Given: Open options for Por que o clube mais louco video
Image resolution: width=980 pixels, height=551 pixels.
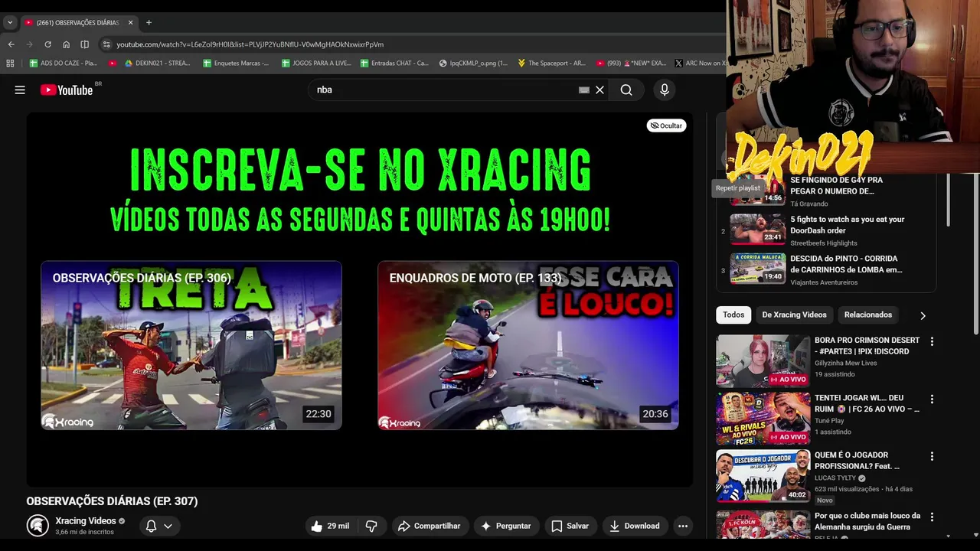Looking at the screenshot, I should [932, 517].
